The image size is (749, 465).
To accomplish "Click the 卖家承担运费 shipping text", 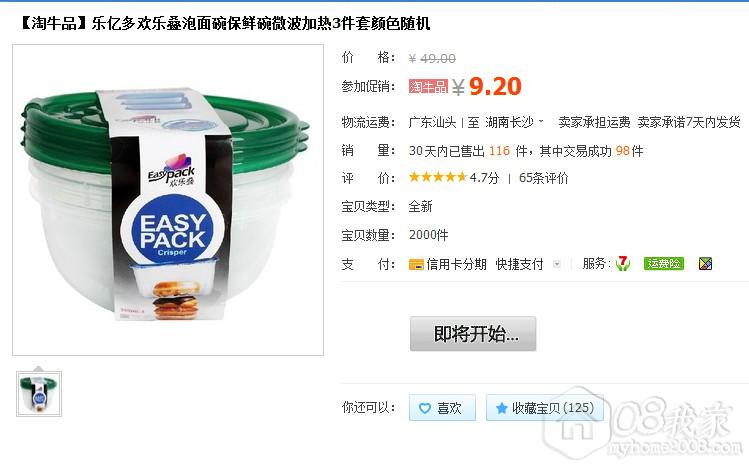I will (x=594, y=122).
